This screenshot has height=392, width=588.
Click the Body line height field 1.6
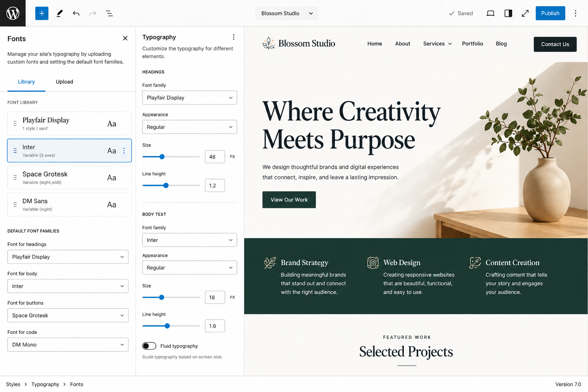pos(215,326)
